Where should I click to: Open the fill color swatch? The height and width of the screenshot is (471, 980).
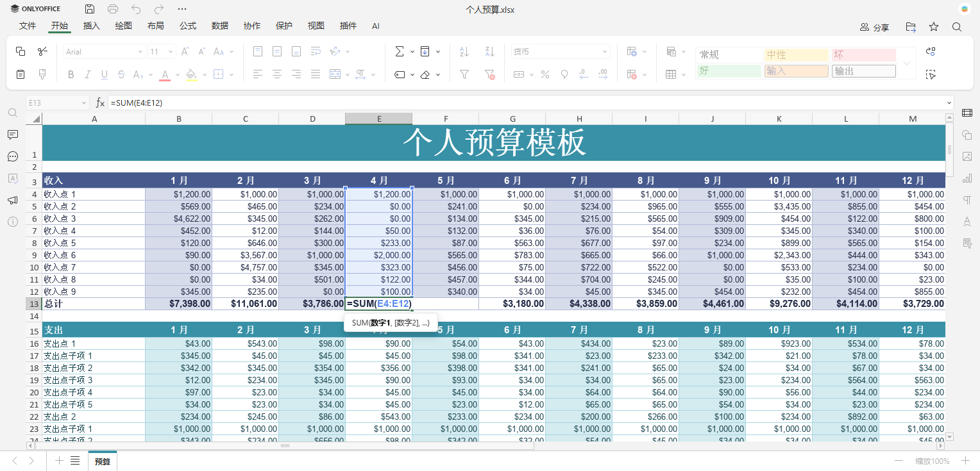pyautogui.click(x=192, y=74)
